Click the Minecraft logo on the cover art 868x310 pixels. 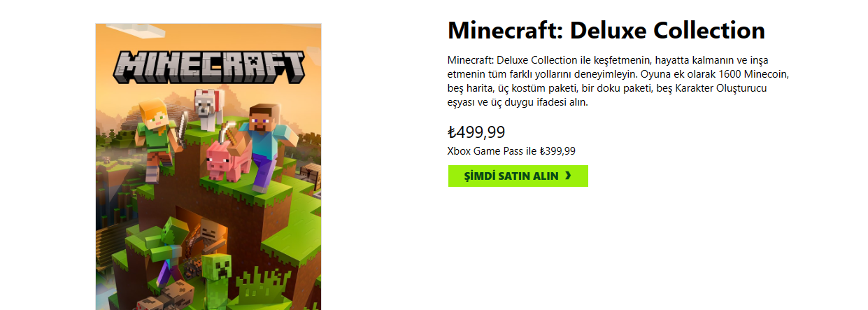(209, 66)
